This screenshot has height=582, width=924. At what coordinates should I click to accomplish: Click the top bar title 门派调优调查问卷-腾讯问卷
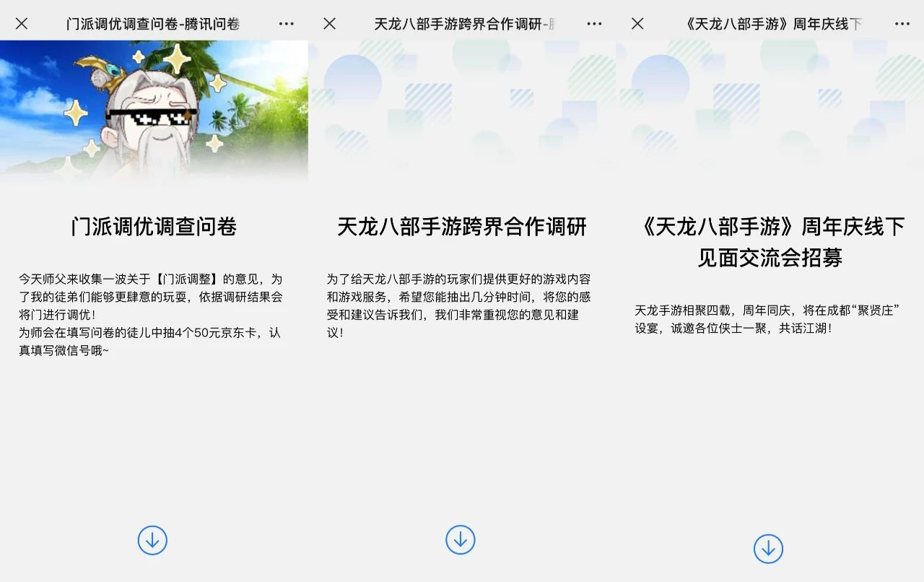click(153, 24)
